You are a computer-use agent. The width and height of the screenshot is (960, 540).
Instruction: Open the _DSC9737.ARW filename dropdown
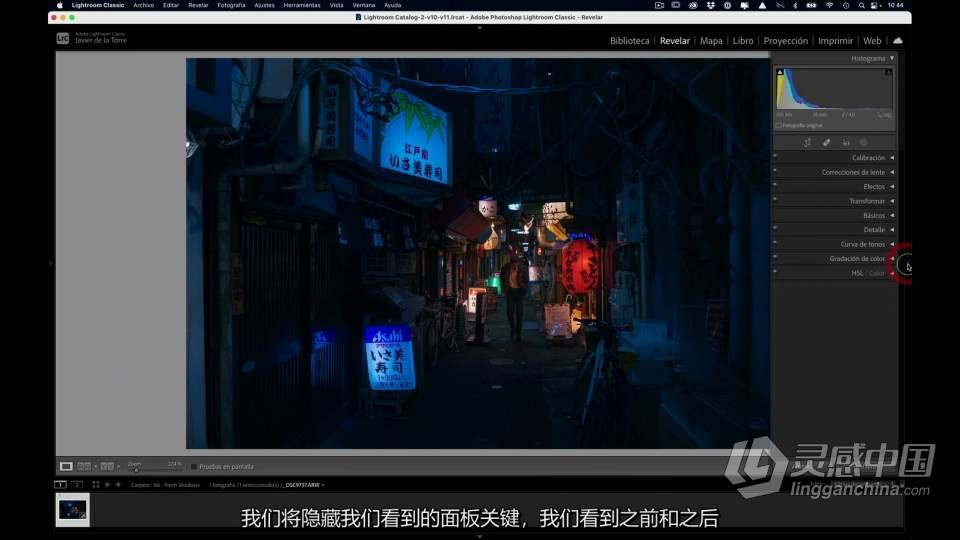304,485
